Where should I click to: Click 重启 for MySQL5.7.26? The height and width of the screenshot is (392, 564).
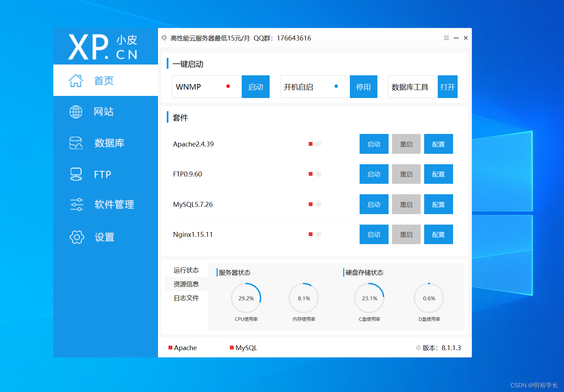click(x=406, y=204)
